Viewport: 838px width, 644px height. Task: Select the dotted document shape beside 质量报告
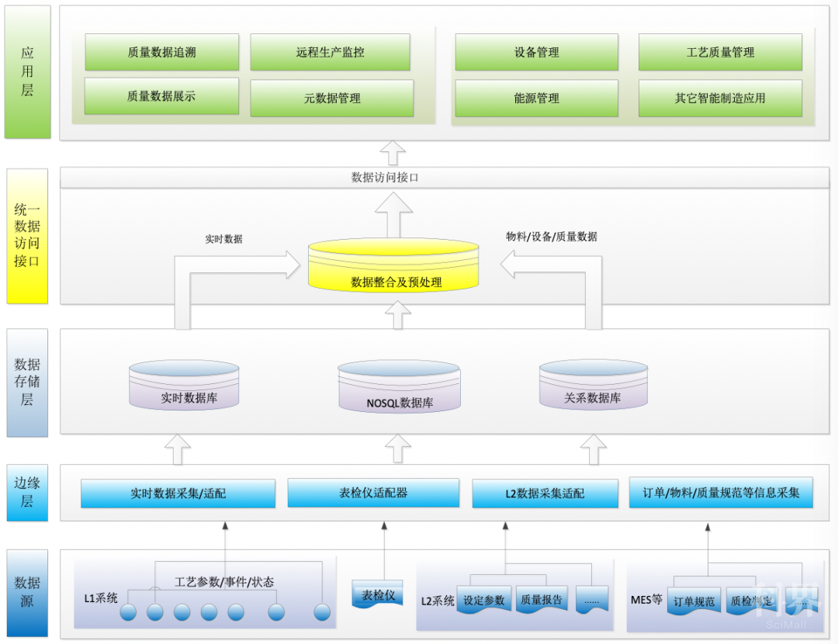click(591, 600)
